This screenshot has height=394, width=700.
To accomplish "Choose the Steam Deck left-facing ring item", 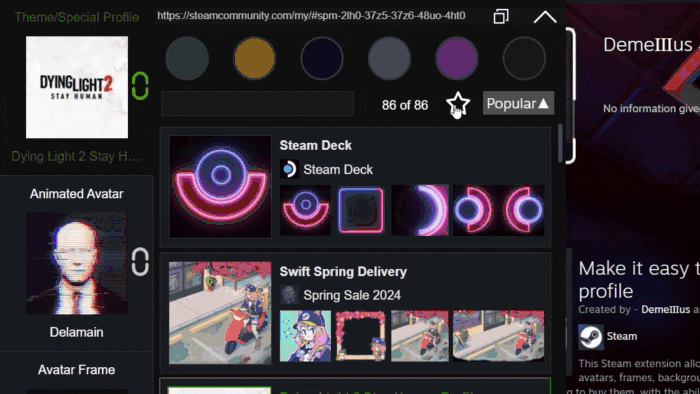I will (523, 210).
